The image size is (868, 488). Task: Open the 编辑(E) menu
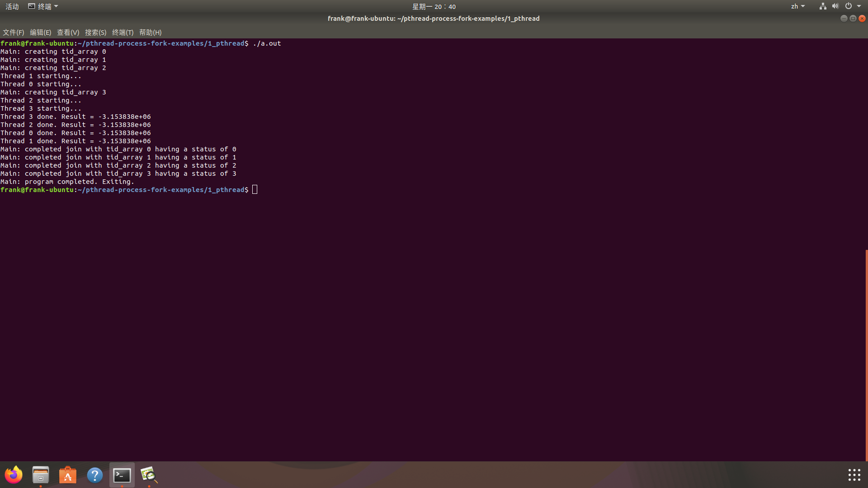(x=40, y=33)
